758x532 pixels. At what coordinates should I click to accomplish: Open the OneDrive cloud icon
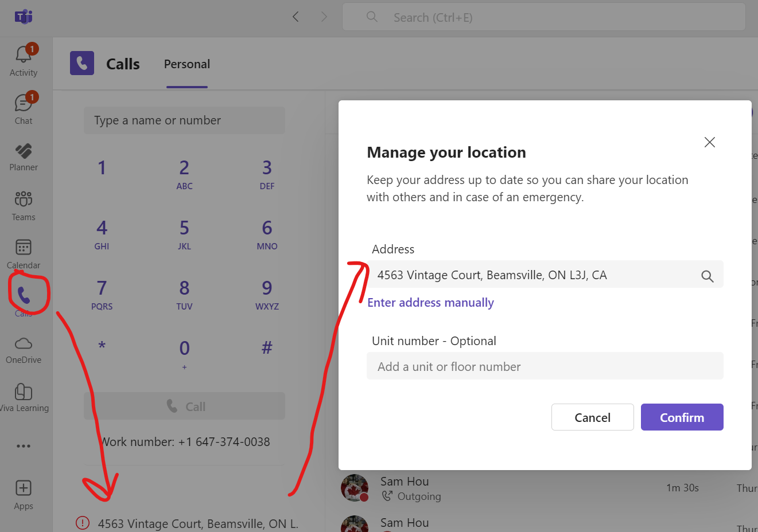pos(24,343)
